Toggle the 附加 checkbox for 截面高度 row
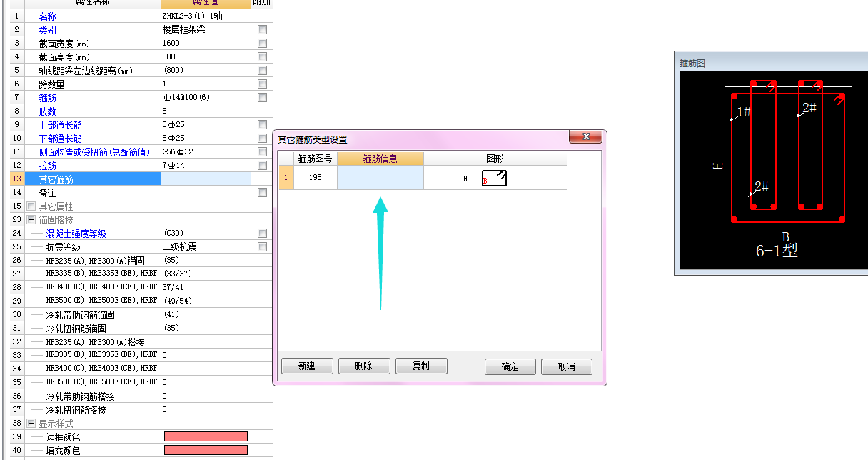The width and height of the screenshot is (868, 460). [262, 57]
